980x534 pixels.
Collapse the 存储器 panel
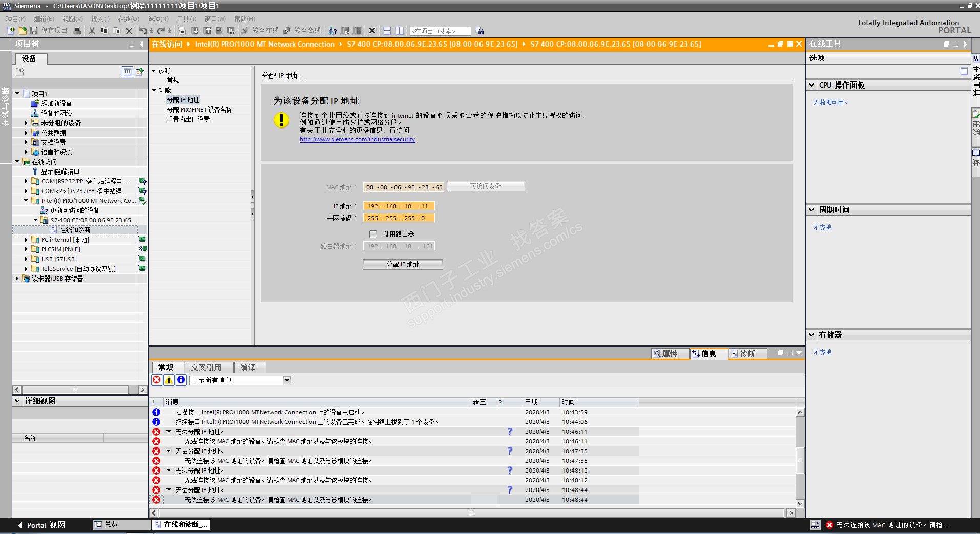(812, 335)
